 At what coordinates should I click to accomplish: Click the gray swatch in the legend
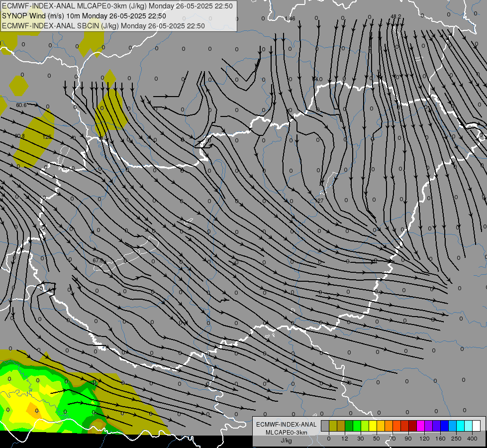pos(325,426)
